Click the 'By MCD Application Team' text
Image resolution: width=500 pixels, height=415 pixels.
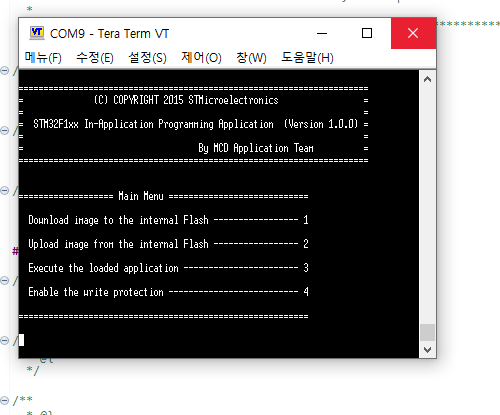tap(256, 148)
